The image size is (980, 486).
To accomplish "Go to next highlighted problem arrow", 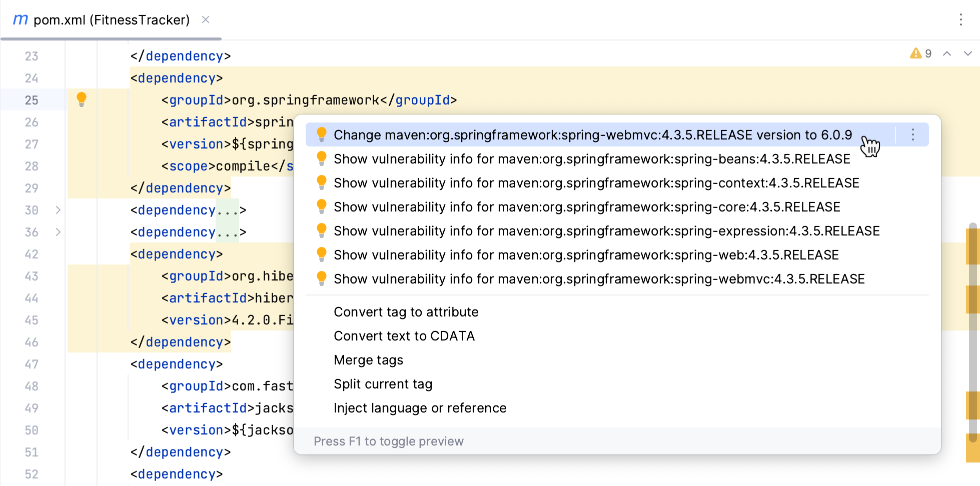I will click(x=967, y=53).
